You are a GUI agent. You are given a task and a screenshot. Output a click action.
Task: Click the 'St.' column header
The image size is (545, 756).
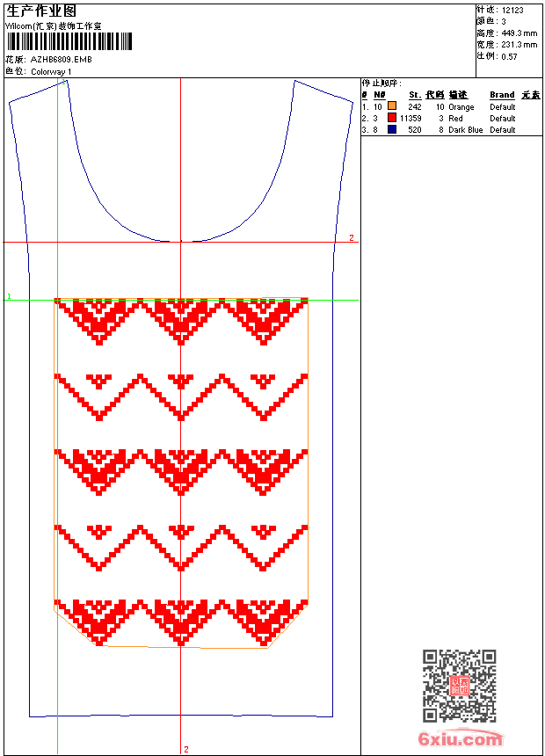click(x=415, y=95)
